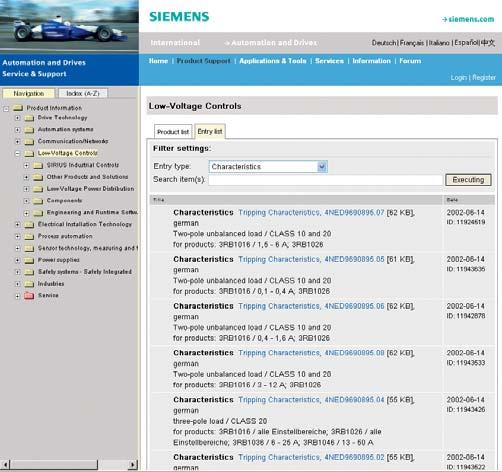Open the Forum menu item
The width and height of the screenshot is (502, 472).
point(410,61)
